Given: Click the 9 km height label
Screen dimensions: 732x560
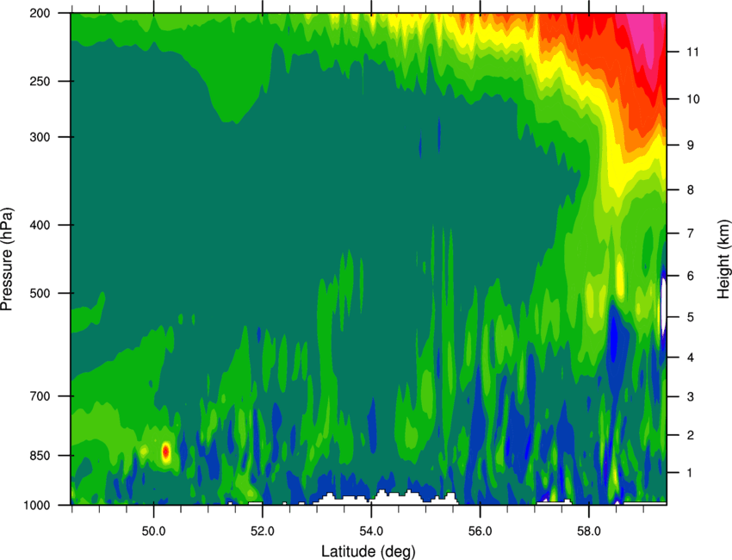Looking at the screenshot, I should pyautogui.click(x=690, y=145).
